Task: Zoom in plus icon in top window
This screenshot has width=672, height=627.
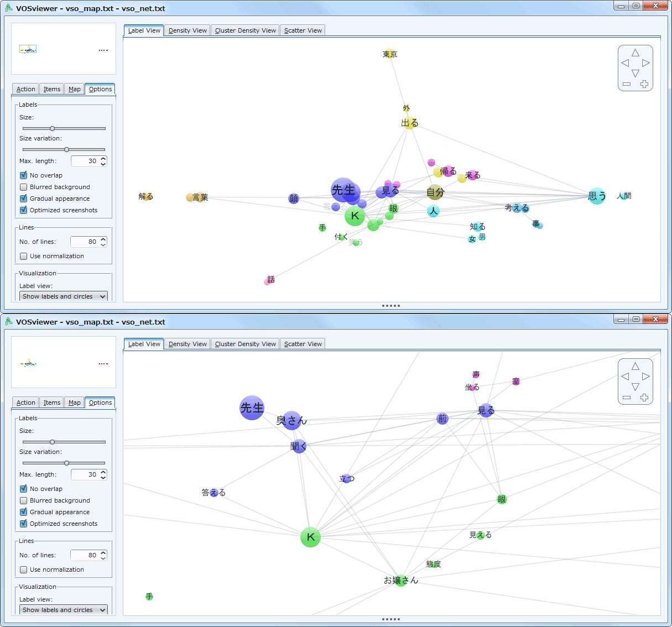Action: pyautogui.click(x=644, y=84)
